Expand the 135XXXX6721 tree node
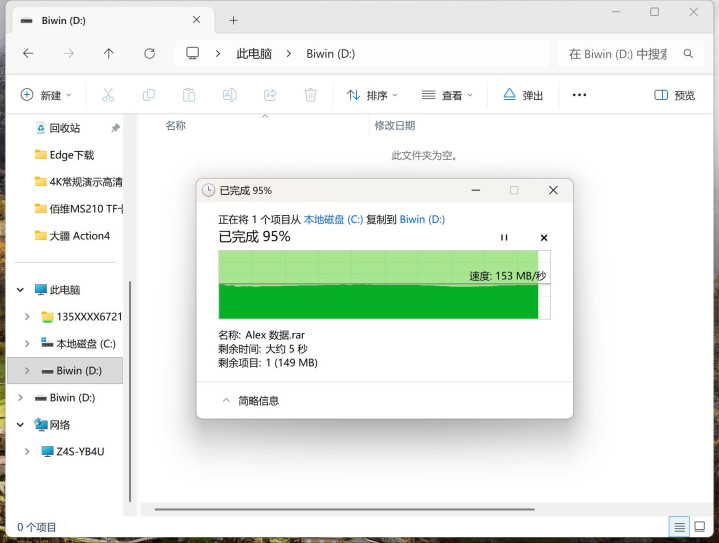 [x=27, y=316]
